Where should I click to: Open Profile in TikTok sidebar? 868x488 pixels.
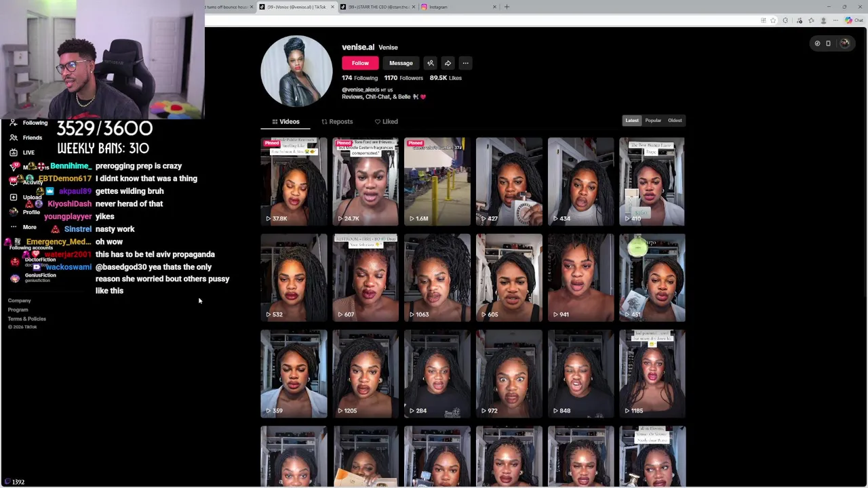31,212
